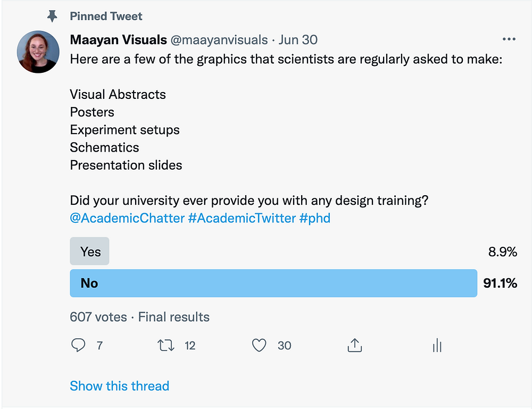
Task: Click the retweet count 12
Action: click(x=190, y=346)
